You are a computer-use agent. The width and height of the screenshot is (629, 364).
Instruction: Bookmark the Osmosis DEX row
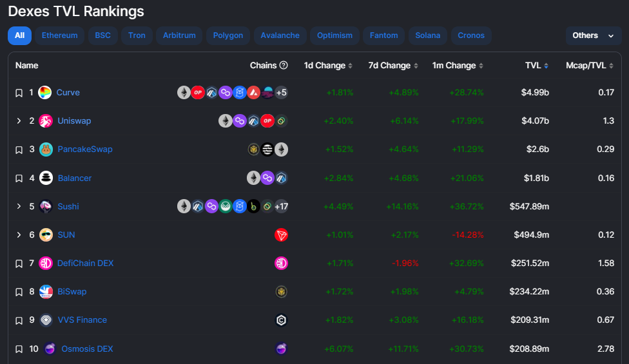[x=19, y=349]
